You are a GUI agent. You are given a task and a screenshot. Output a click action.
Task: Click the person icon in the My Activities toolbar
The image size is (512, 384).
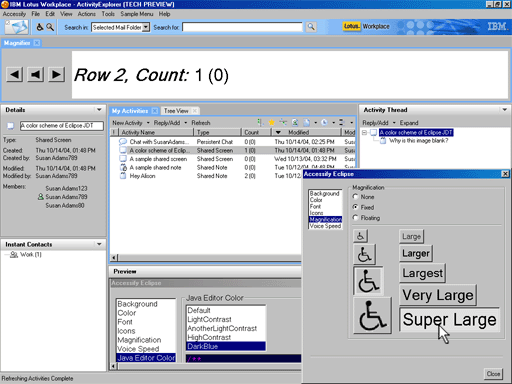(x=295, y=122)
